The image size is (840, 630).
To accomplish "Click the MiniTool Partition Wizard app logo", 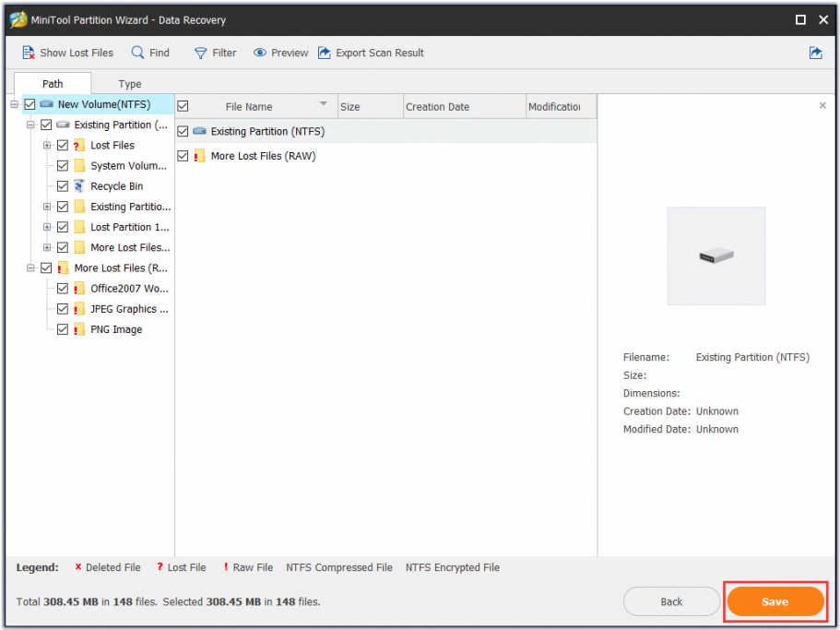I will tap(18, 19).
